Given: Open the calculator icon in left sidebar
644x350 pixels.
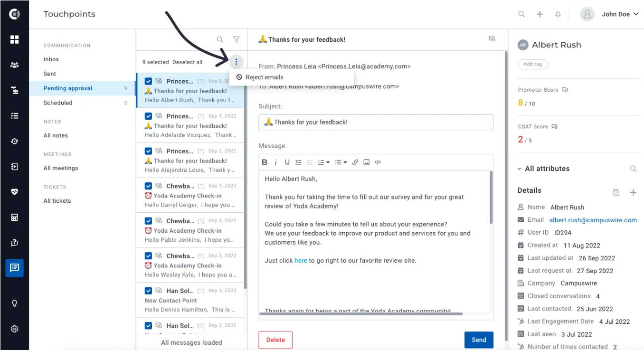Looking at the screenshot, I should [14, 218].
